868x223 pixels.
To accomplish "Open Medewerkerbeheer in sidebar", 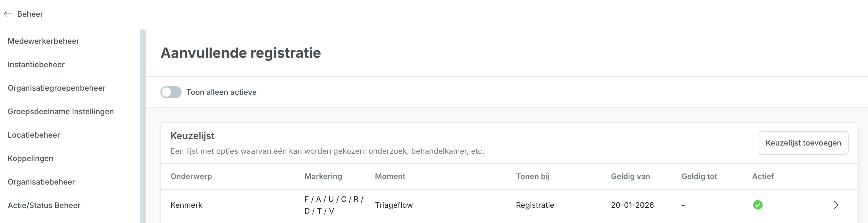I will [x=43, y=41].
